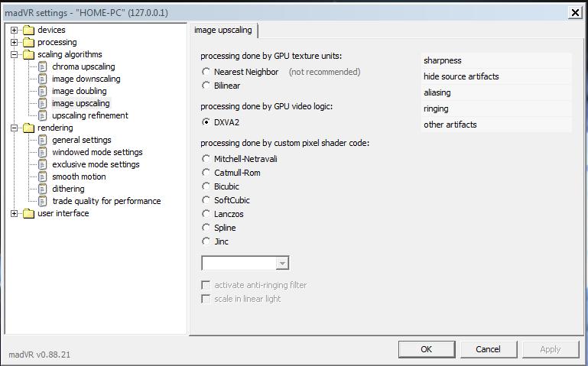588x366 pixels.
Task: Click the Cancel button
Action: coord(488,349)
